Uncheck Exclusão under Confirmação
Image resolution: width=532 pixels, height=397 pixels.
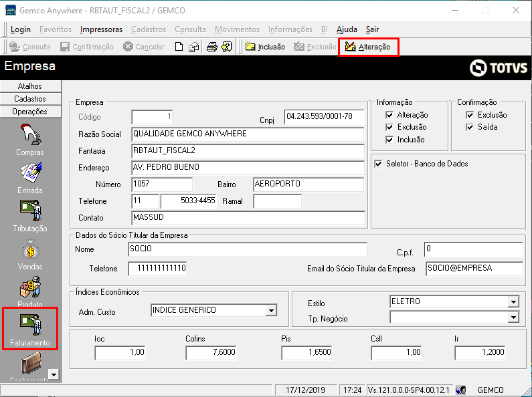click(x=470, y=115)
